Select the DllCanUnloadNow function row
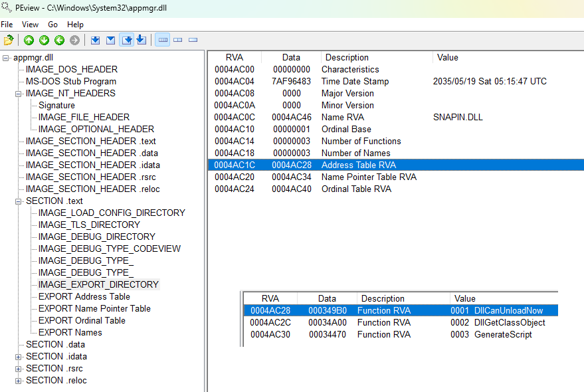 pos(401,310)
